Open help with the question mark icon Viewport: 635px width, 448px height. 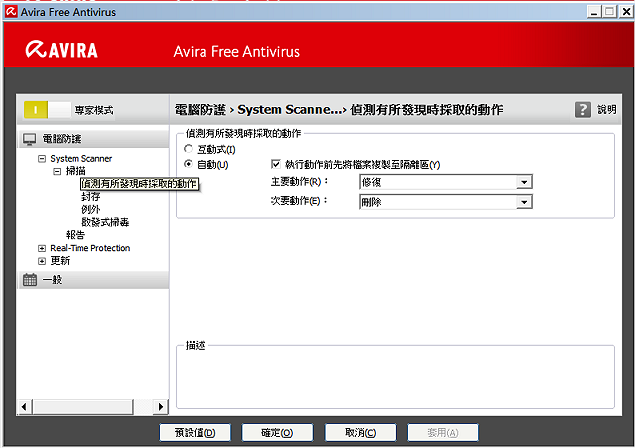click(583, 110)
